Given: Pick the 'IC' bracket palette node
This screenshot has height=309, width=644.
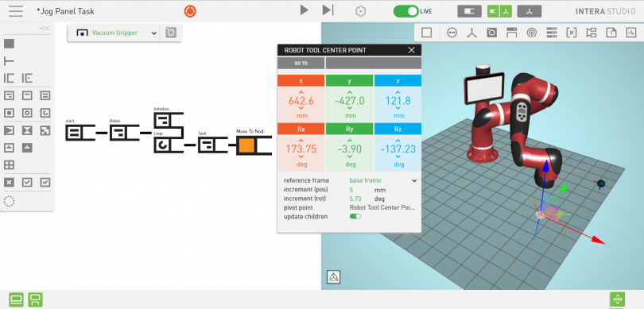Looking at the screenshot, I should pos(9,79).
